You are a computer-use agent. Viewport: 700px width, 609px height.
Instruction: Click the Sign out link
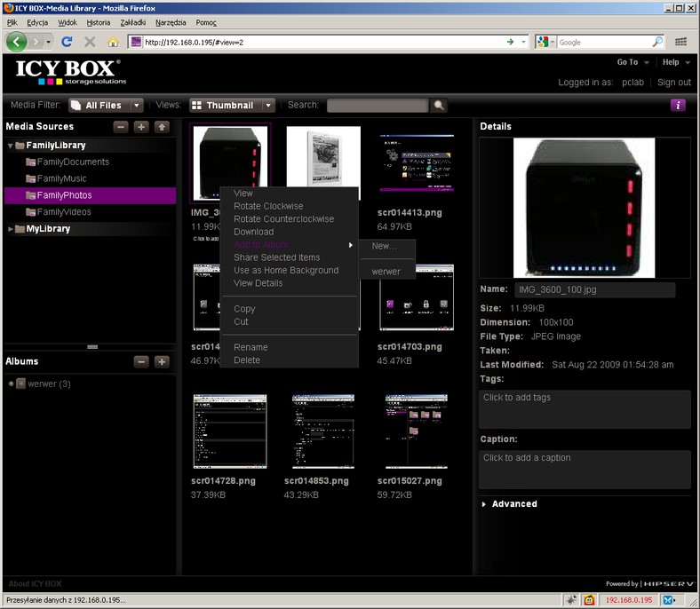(x=673, y=83)
